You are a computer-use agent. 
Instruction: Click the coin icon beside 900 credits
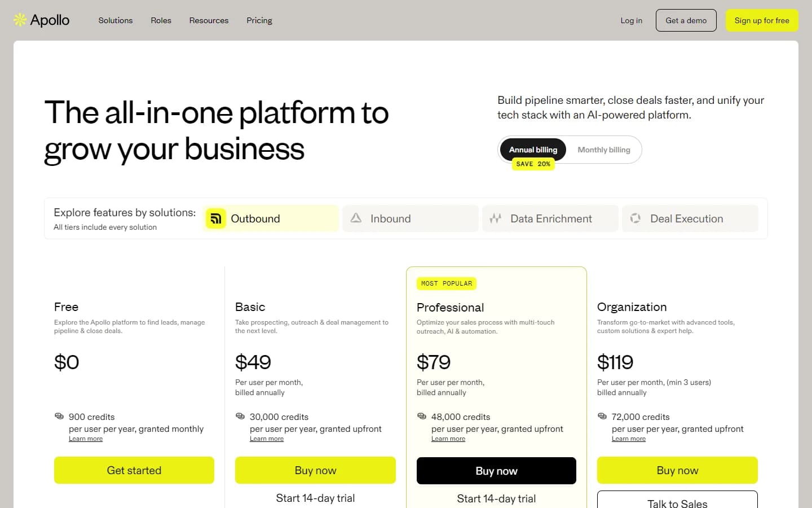(59, 416)
